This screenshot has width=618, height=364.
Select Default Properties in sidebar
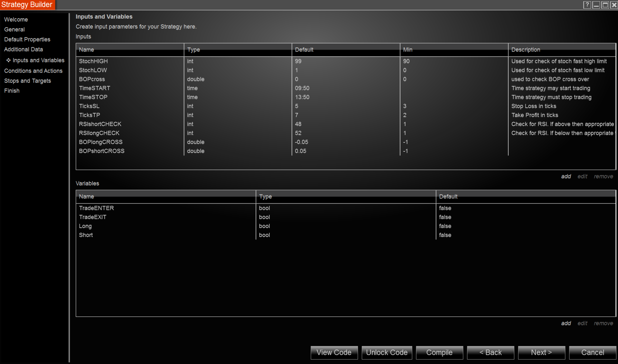coord(27,40)
